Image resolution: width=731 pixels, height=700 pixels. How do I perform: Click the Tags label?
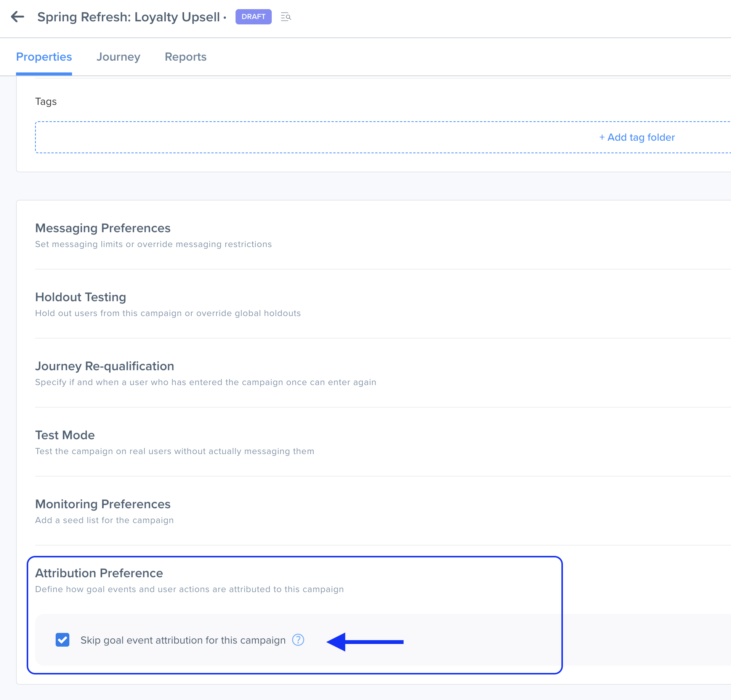[x=46, y=101]
